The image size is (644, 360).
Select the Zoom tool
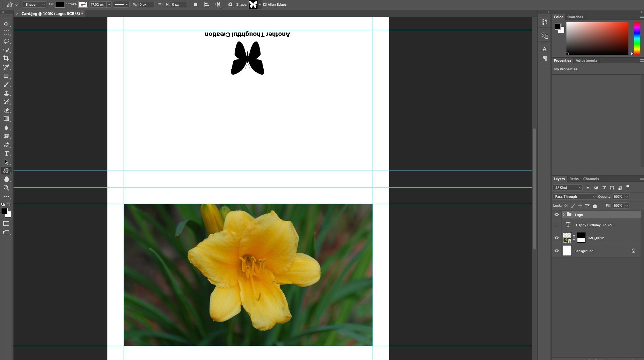click(6, 188)
